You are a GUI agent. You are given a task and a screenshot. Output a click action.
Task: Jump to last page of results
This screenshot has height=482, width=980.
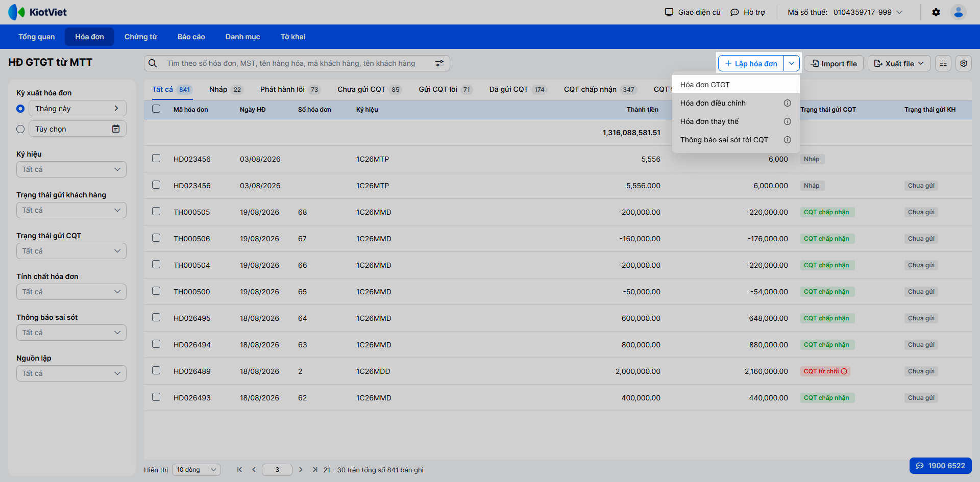(x=315, y=470)
